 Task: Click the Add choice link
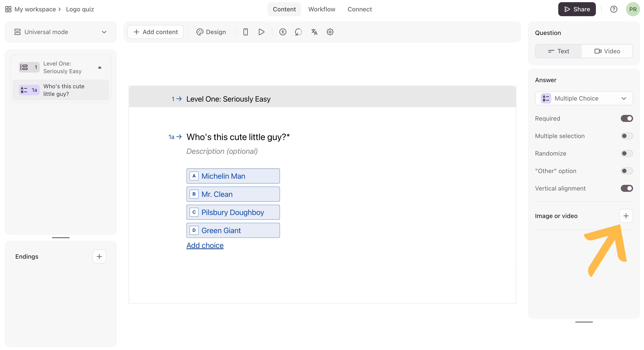(205, 245)
